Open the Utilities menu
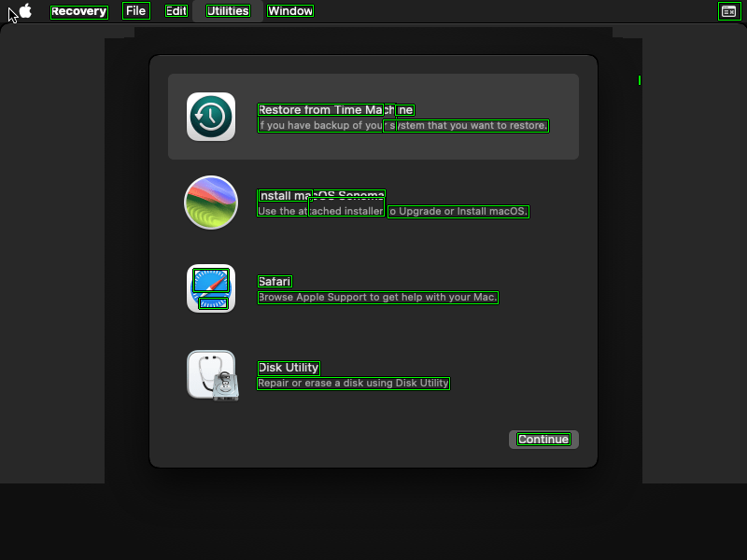The height and width of the screenshot is (560, 747). pos(228,11)
